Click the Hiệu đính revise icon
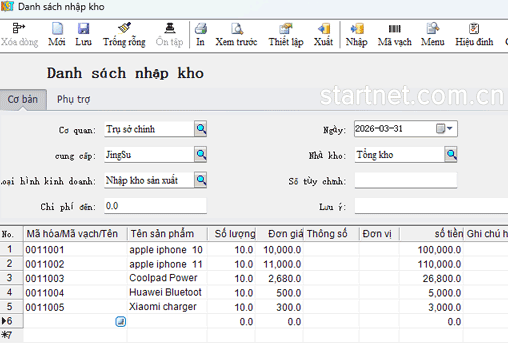This screenshot has height=361, width=508. pyautogui.click(x=474, y=28)
